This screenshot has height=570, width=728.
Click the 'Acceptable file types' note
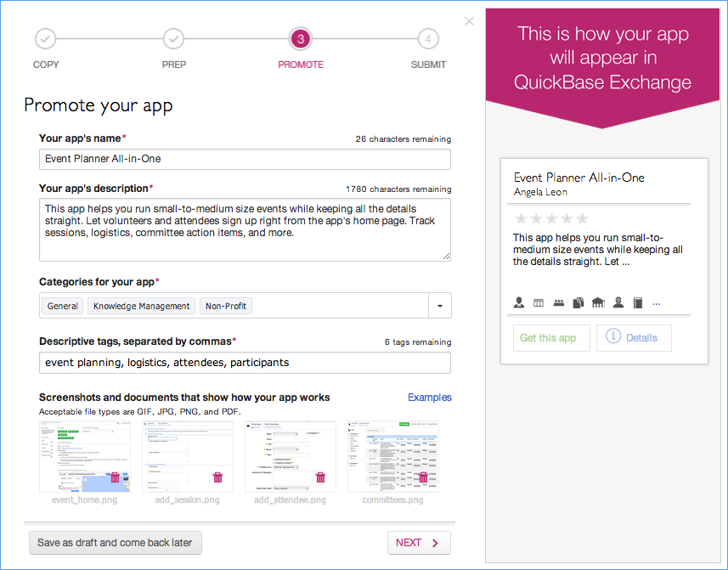click(x=140, y=412)
